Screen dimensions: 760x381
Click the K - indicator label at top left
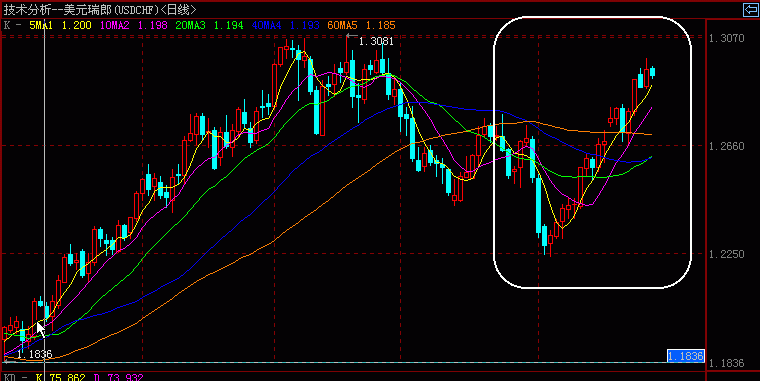click(x=13, y=25)
